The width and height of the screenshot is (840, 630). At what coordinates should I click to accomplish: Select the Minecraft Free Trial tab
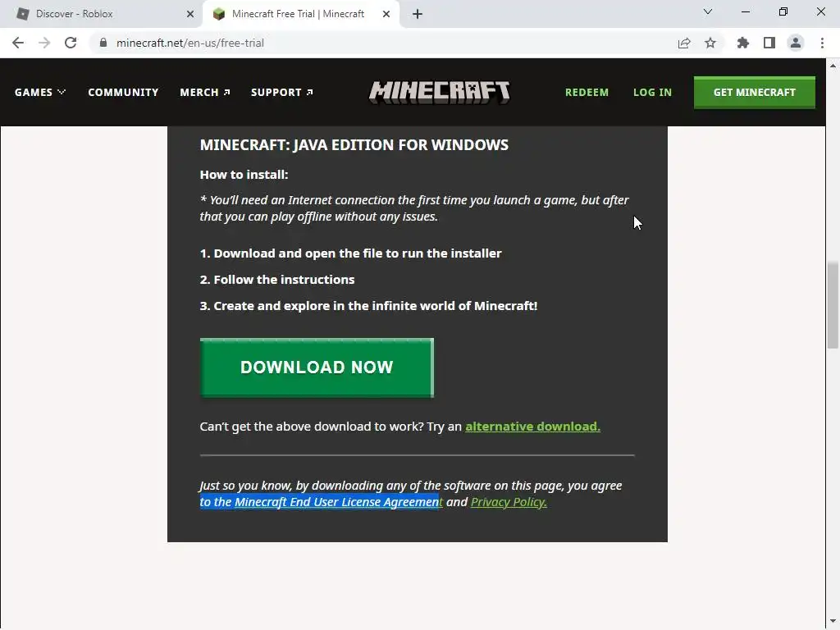pyautogui.click(x=300, y=14)
